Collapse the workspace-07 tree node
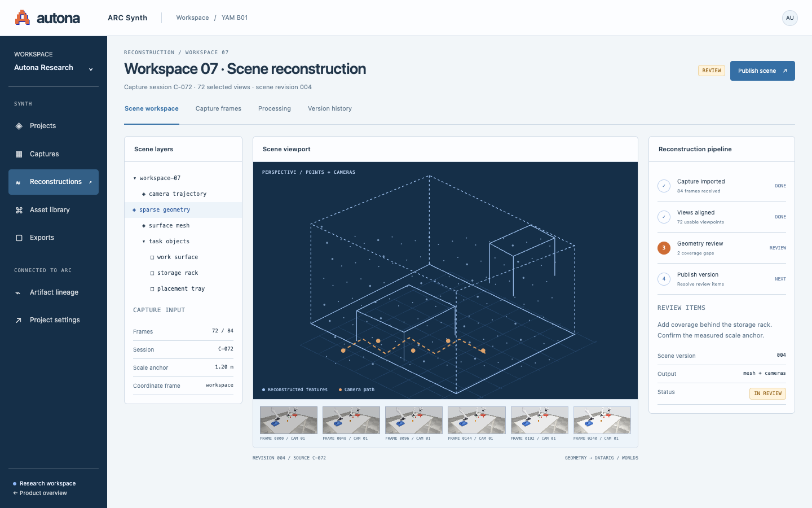This screenshot has width=812, height=508. (x=135, y=178)
